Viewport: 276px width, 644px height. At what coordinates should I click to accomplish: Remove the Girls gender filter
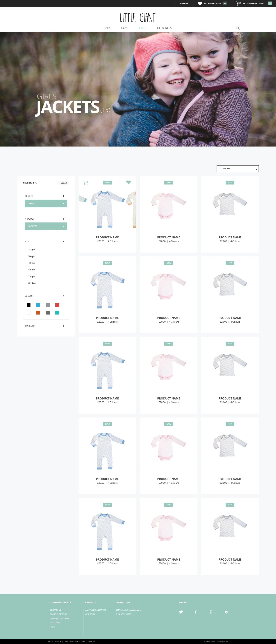pos(63,203)
